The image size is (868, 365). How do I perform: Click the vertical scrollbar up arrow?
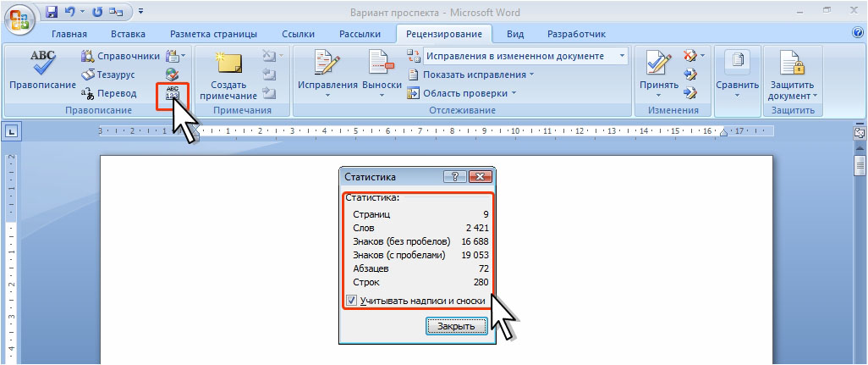coord(860,149)
